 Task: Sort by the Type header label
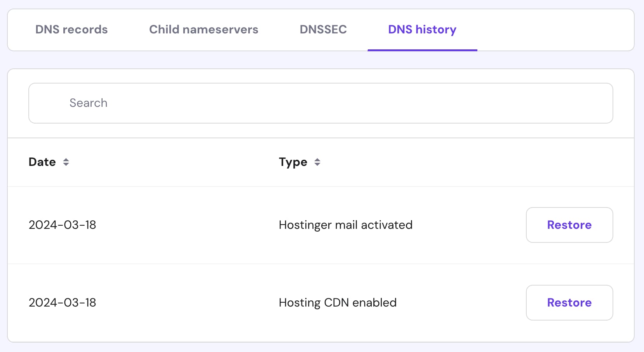[293, 162]
